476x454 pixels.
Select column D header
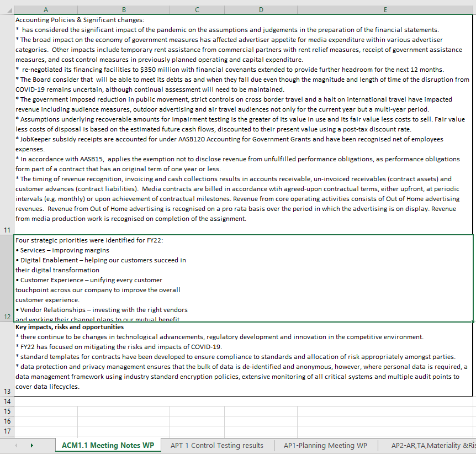(x=261, y=10)
